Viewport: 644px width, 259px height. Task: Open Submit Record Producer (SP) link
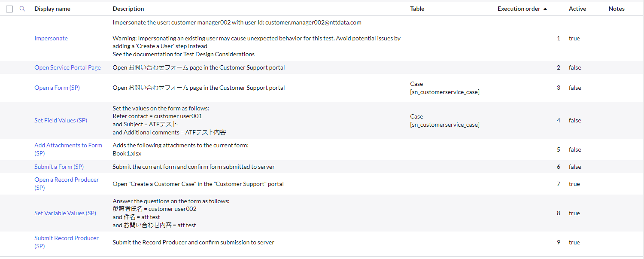[67, 242]
